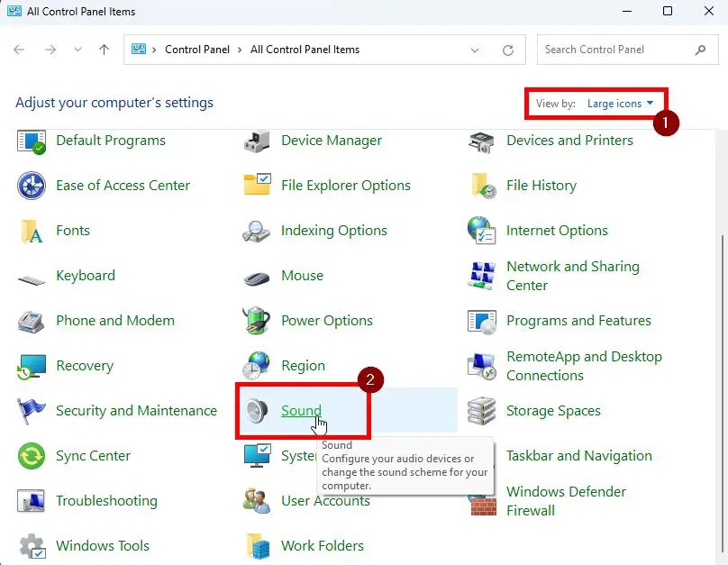Open the recent locations dropdown arrow
728x565 pixels.
tap(77, 50)
